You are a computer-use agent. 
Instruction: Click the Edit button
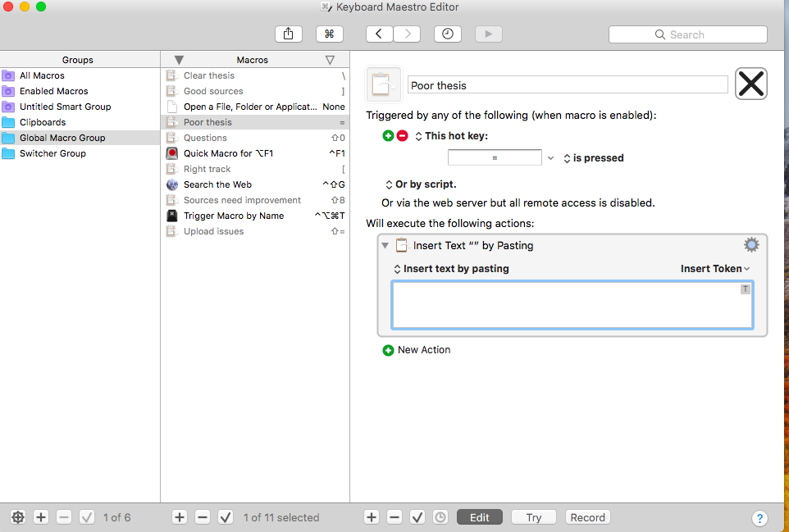click(480, 517)
